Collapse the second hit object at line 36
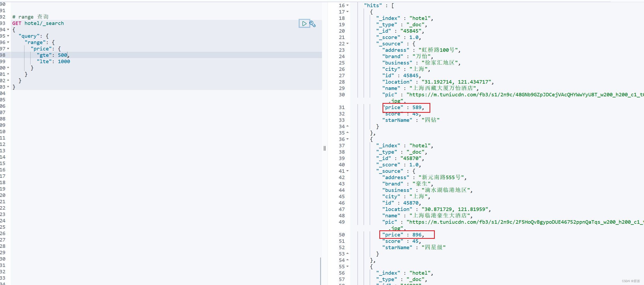This screenshot has width=644, height=285. [347, 139]
